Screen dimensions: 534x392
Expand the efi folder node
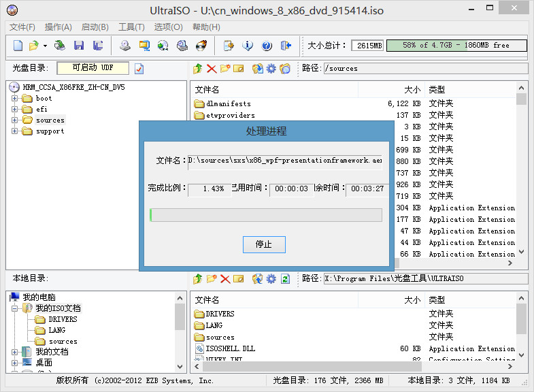click(x=14, y=110)
